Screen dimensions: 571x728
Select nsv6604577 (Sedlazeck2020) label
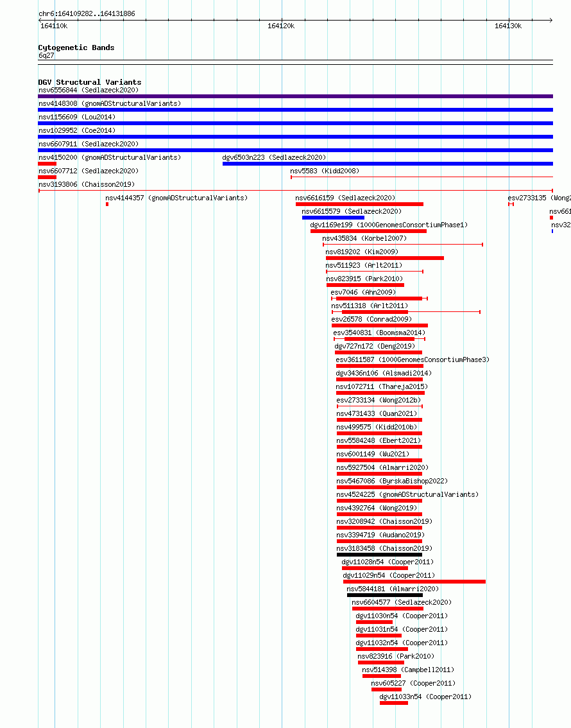click(402, 602)
